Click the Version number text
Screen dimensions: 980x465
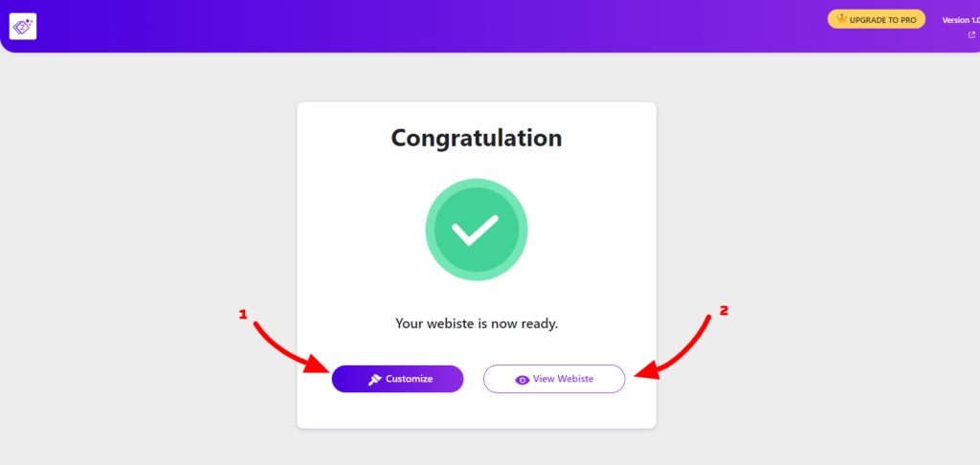click(961, 20)
